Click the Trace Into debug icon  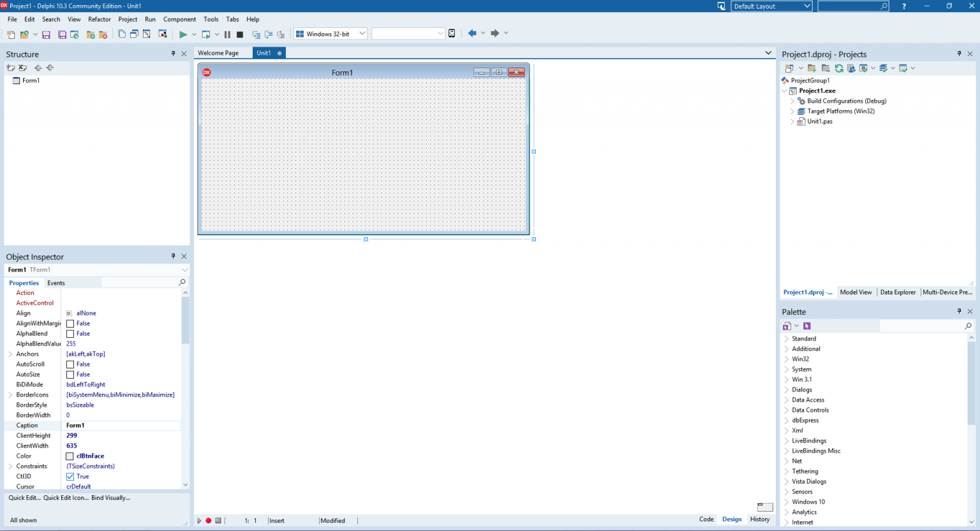[x=256, y=34]
